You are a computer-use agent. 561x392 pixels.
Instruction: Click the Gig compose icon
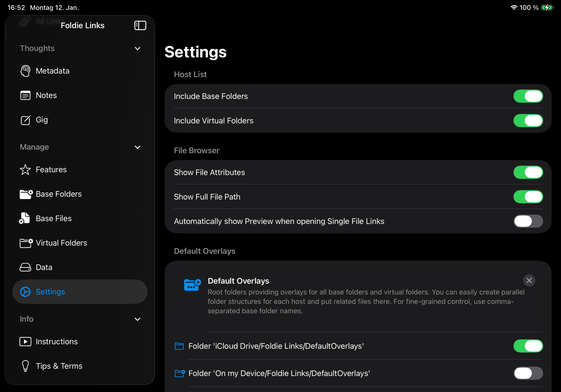(x=25, y=120)
